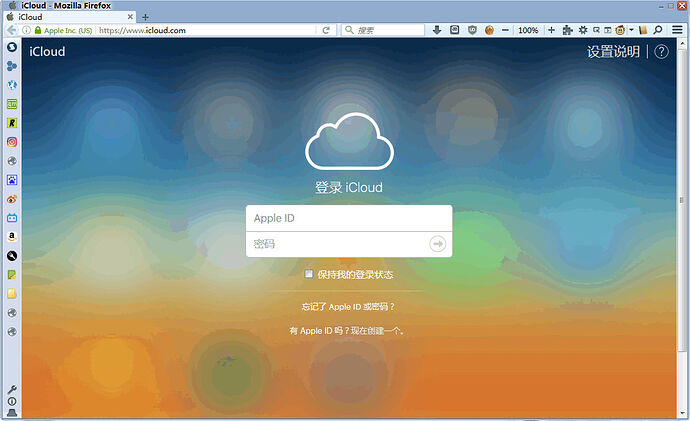
Task: Click the Apple ID input field
Action: [x=348, y=218]
